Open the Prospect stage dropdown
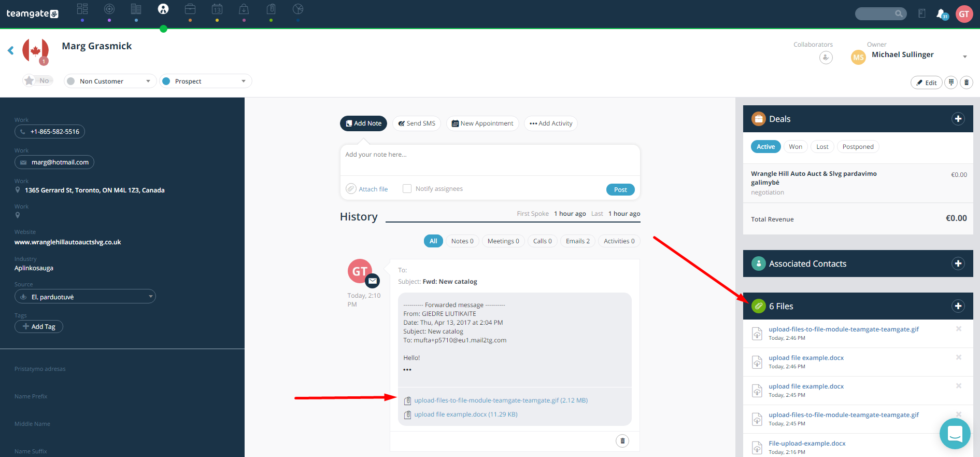Image resolution: width=980 pixels, height=457 pixels. [x=205, y=81]
